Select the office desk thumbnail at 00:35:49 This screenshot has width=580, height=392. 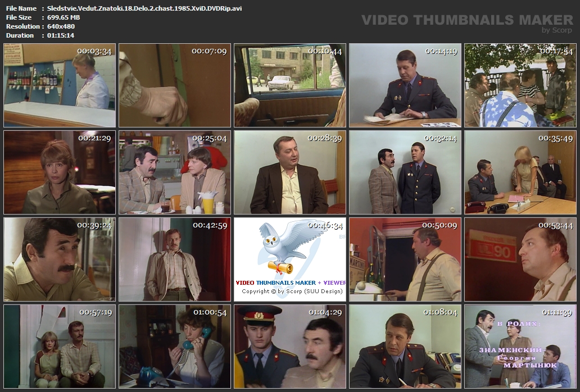[x=520, y=172]
